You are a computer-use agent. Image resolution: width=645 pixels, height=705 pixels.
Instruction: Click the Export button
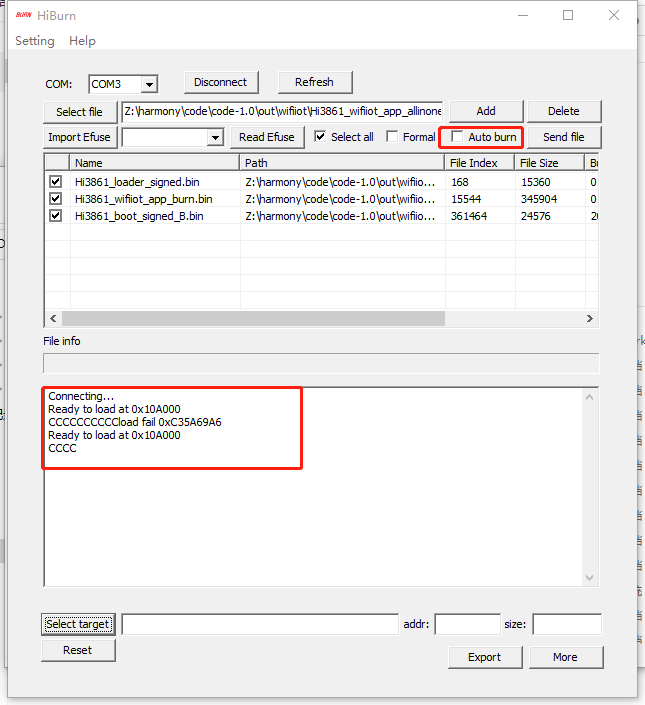tap(485, 657)
